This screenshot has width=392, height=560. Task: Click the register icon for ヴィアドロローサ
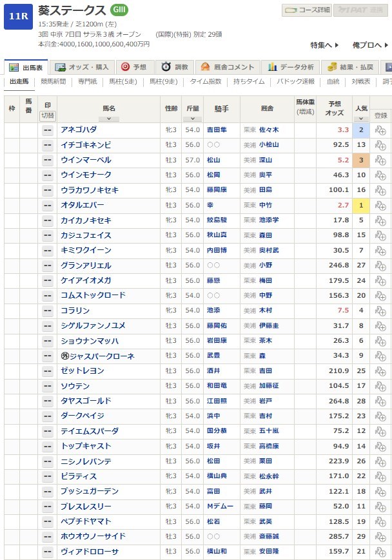[x=380, y=552]
